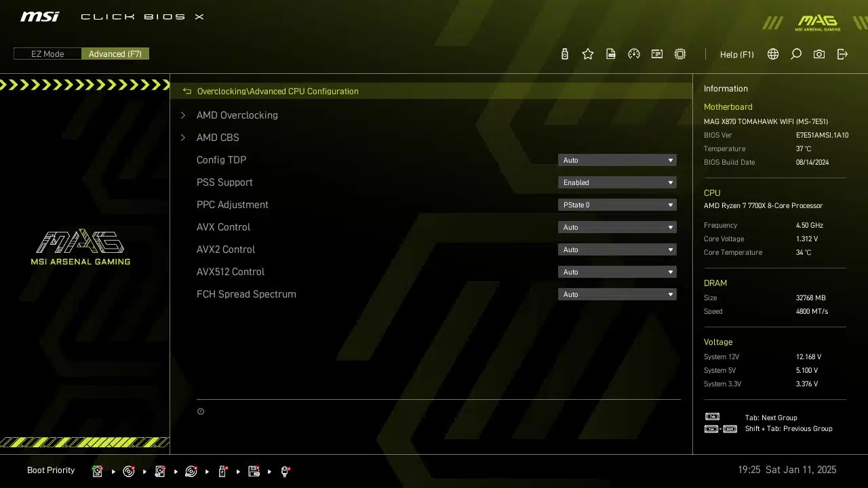Click BIOS Build Date 08/14/2024 value
The width and height of the screenshot is (868, 488).
[x=813, y=163]
